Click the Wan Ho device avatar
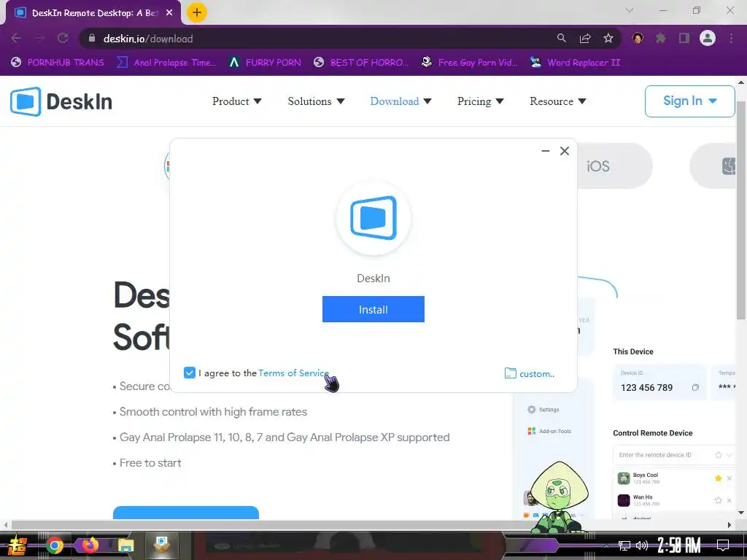 coord(624,500)
